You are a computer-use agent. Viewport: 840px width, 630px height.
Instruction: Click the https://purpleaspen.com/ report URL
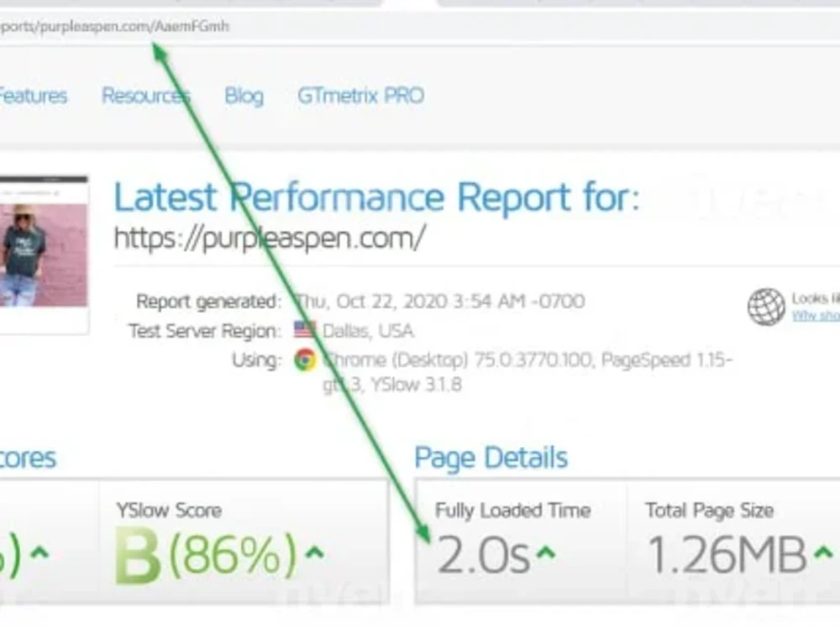270,238
